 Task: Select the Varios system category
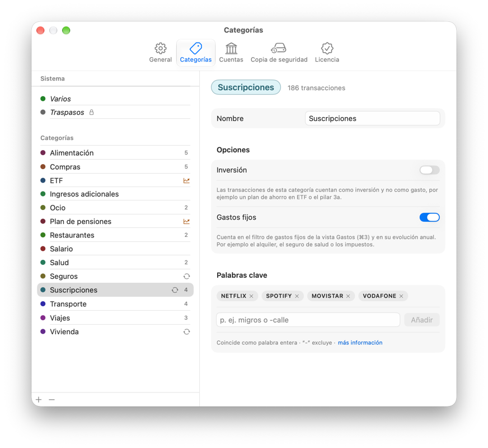[115, 99]
